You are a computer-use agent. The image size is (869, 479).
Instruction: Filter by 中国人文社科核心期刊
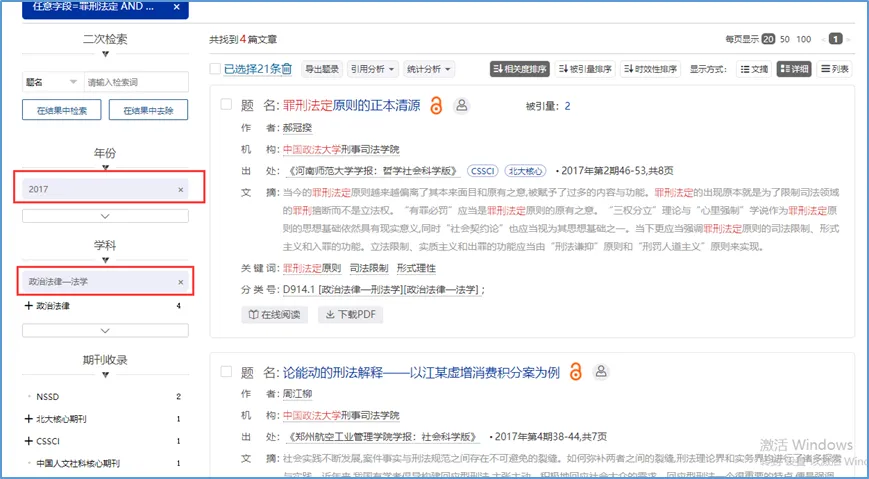[78, 463]
